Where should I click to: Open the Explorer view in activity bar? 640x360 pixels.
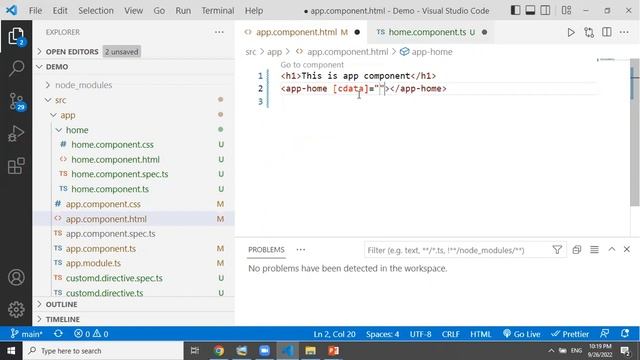point(16,37)
